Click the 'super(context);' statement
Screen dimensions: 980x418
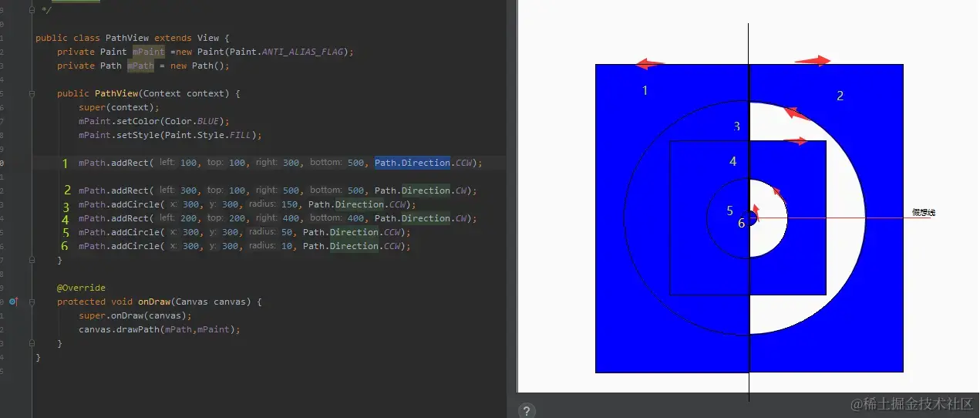point(119,107)
